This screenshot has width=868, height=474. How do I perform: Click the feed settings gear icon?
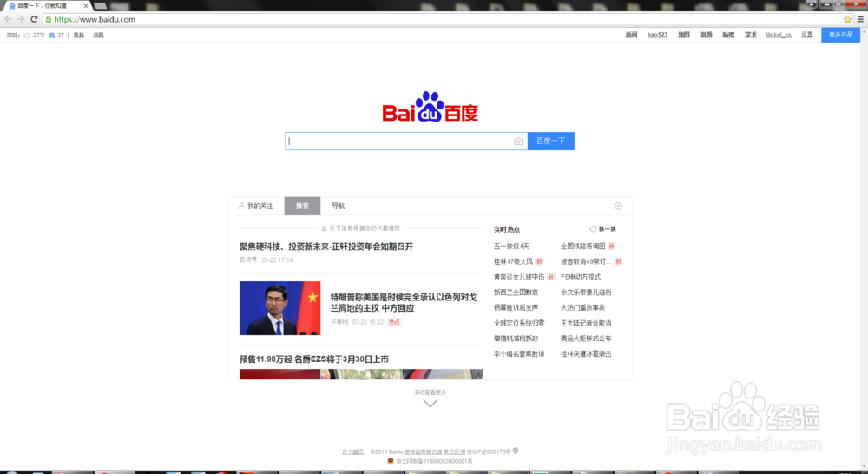pos(618,206)
